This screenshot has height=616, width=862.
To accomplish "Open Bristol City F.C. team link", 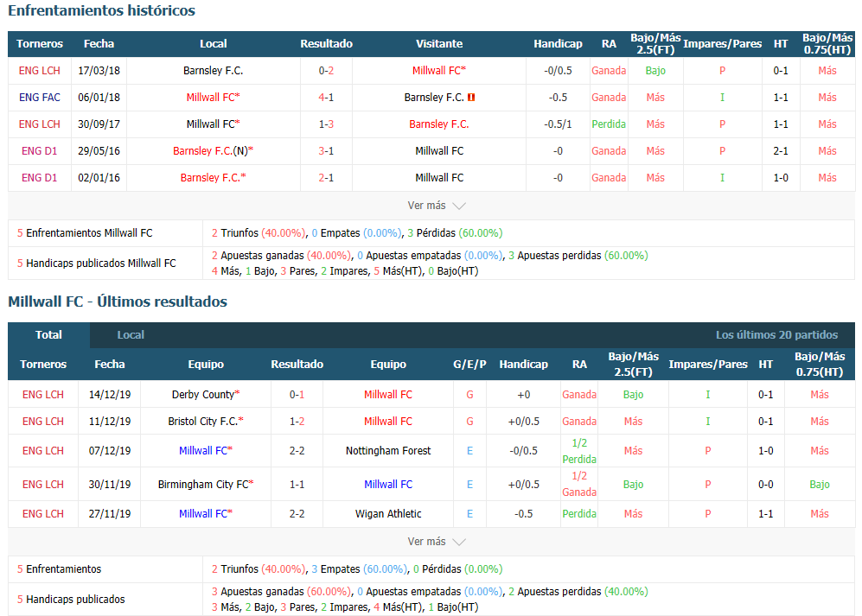I will click(206, 422).
